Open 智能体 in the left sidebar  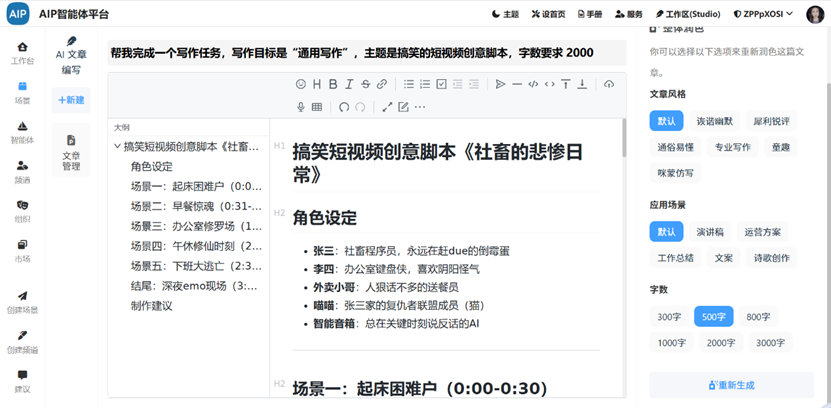[x=22, y=132]
